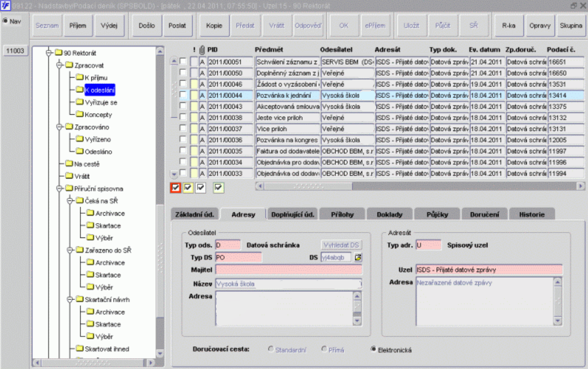Select the Standardní delivery route radio

click(271, 349)
